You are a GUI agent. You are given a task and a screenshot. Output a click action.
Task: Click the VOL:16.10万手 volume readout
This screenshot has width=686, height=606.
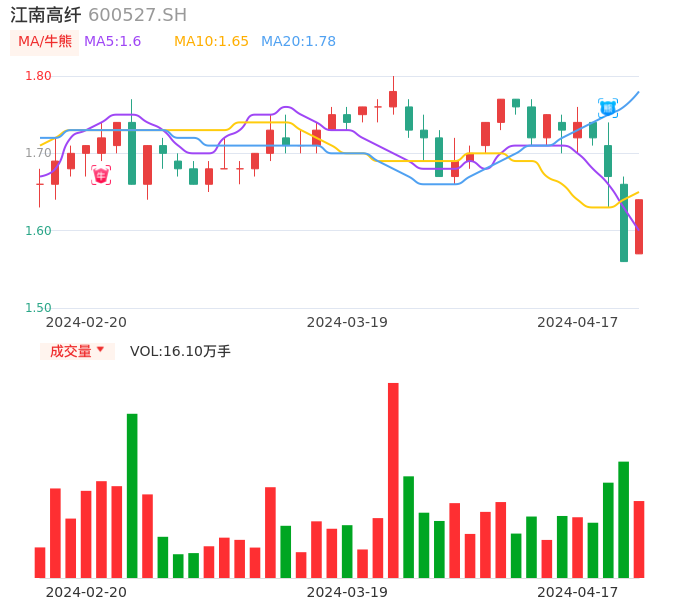[x=180, y=351]
